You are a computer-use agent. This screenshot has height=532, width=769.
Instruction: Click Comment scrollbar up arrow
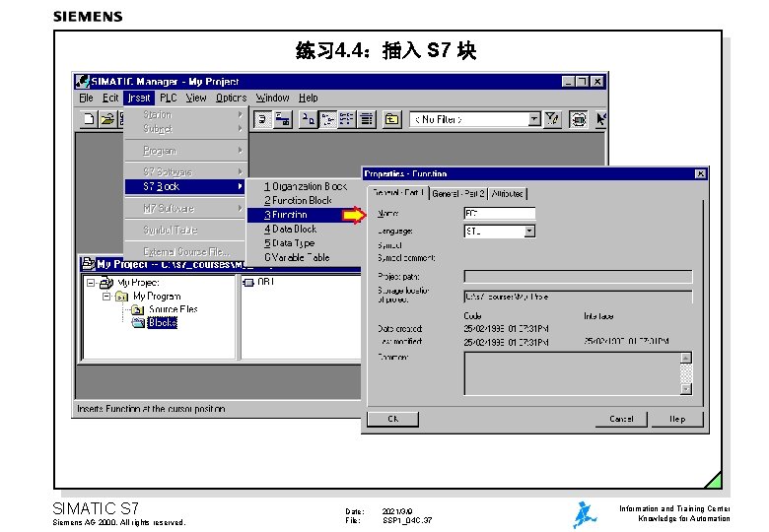click(686, 358)
